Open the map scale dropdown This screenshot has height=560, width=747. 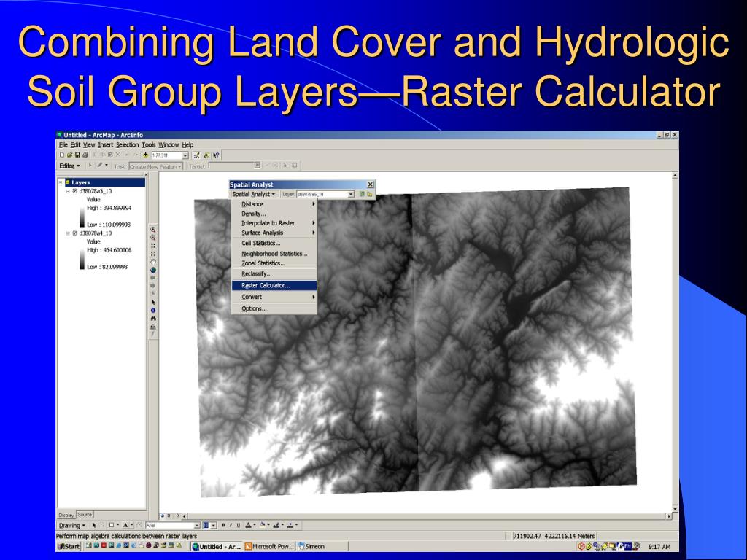(x=185, y=156)
